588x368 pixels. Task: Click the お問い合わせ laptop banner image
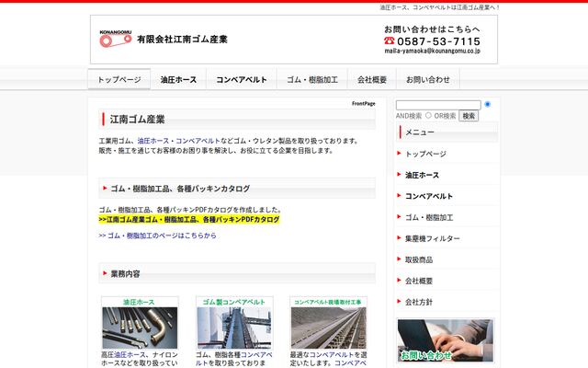point(446,340)
